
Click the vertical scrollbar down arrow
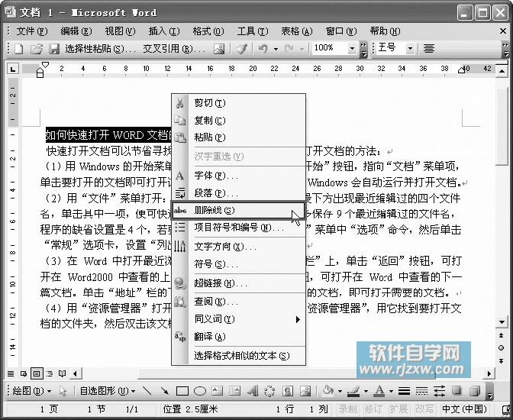click(502, 321)
